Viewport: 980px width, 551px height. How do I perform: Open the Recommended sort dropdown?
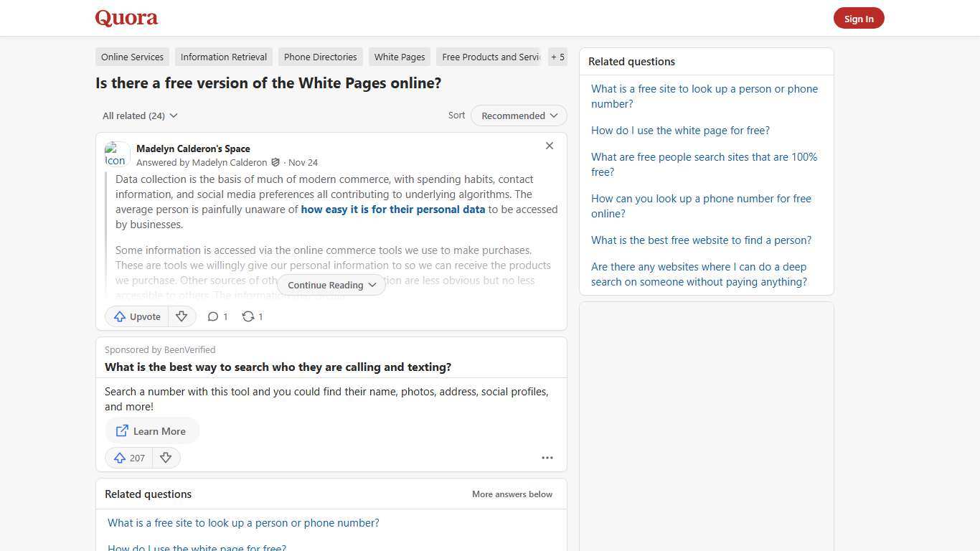(518, 116)
